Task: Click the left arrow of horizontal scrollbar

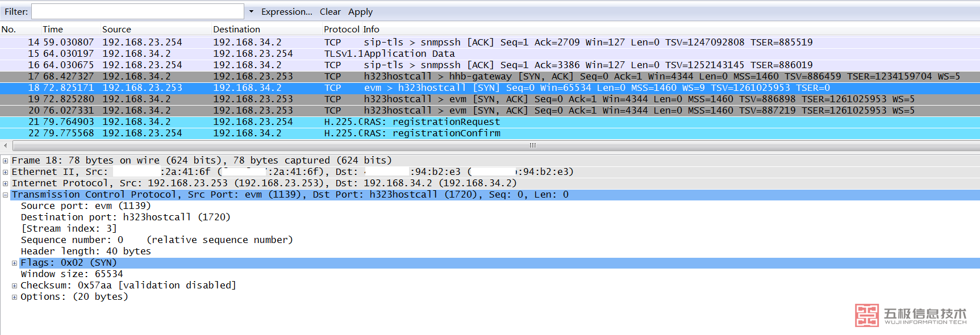Action: 5,145
